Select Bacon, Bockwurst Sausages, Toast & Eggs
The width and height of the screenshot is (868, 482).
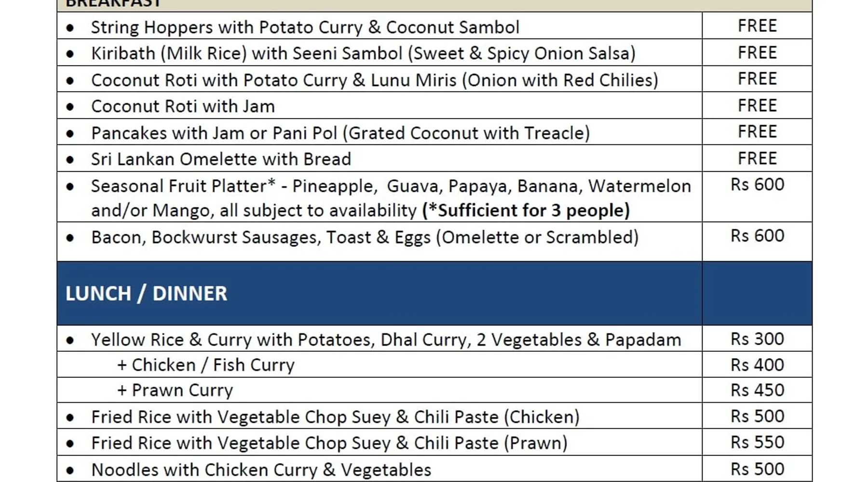coord(365,237)
